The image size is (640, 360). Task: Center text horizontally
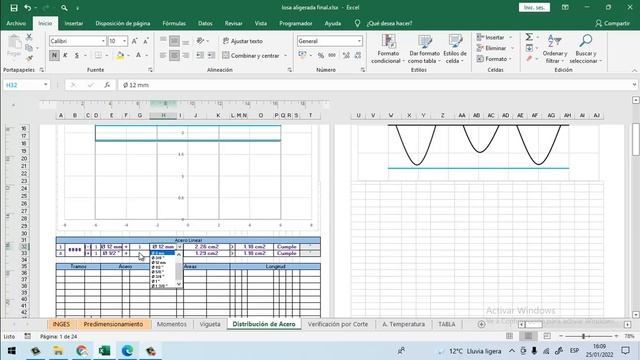pos(174,55)
